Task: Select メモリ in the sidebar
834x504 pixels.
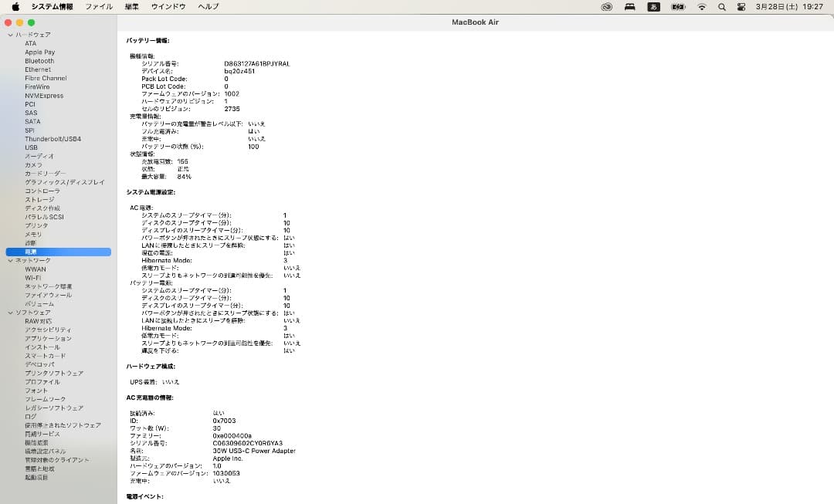Action: tap(33, 235)
